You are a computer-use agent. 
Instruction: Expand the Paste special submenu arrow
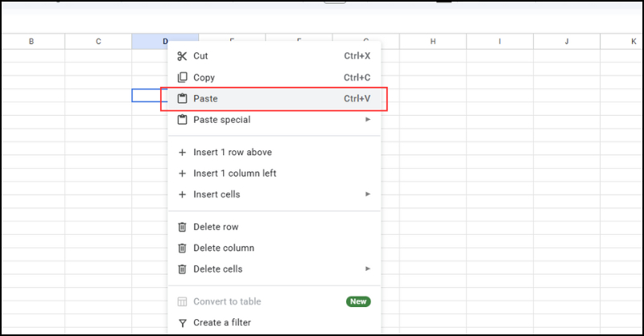click(x=368, y=120)
